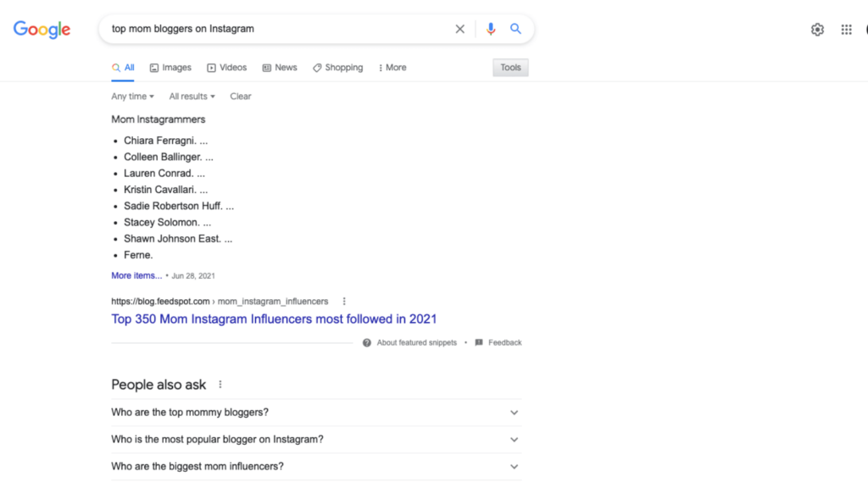The image size is (868, 488).
Task: Expand 'Who are the biggest mom influencers?'
Action: [316, 467]
